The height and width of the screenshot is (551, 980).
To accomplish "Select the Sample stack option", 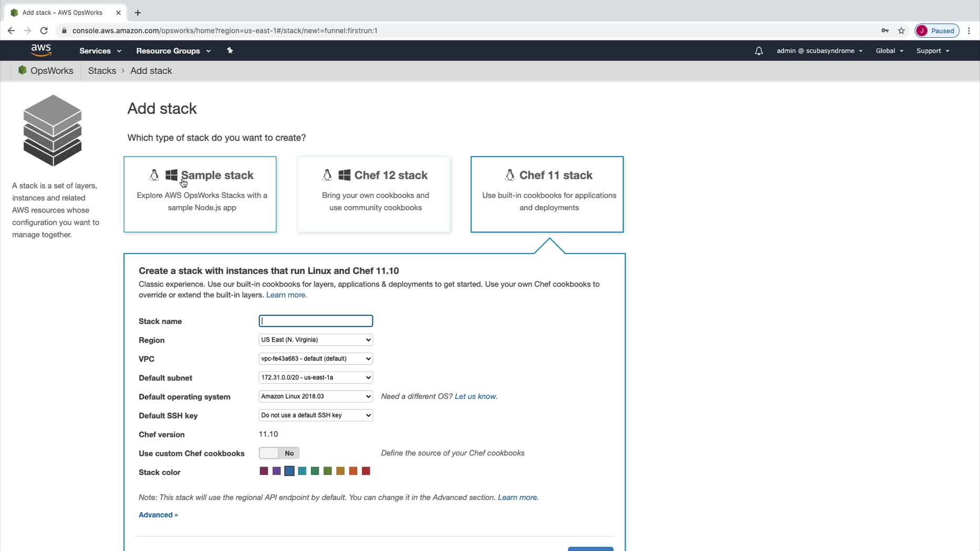I will (x=200, y=194).
